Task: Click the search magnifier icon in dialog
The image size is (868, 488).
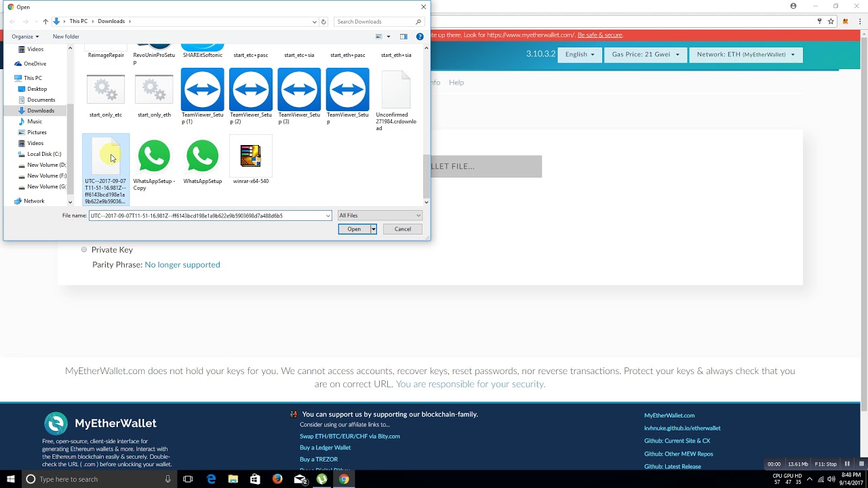Action: (418, 22)
